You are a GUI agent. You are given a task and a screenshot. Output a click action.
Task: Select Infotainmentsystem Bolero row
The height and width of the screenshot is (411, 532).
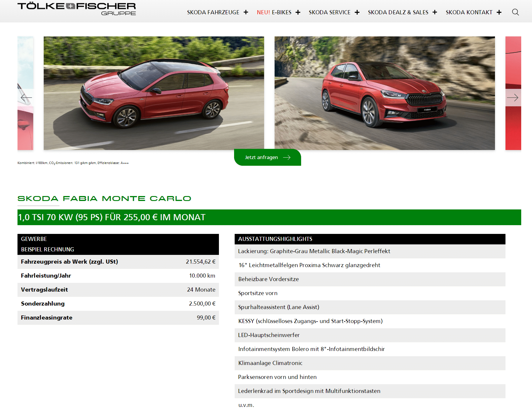tap(370, 349)
